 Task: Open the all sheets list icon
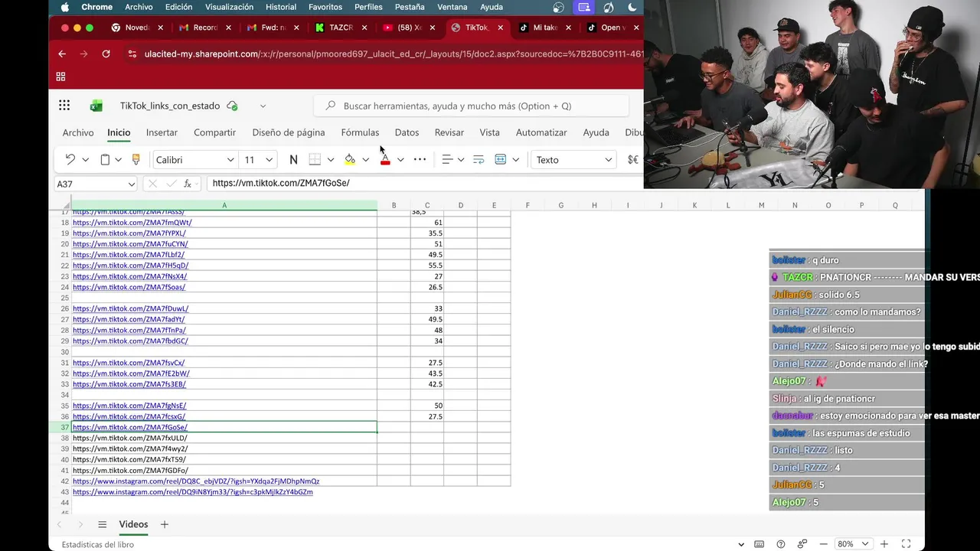pos(102,524)
